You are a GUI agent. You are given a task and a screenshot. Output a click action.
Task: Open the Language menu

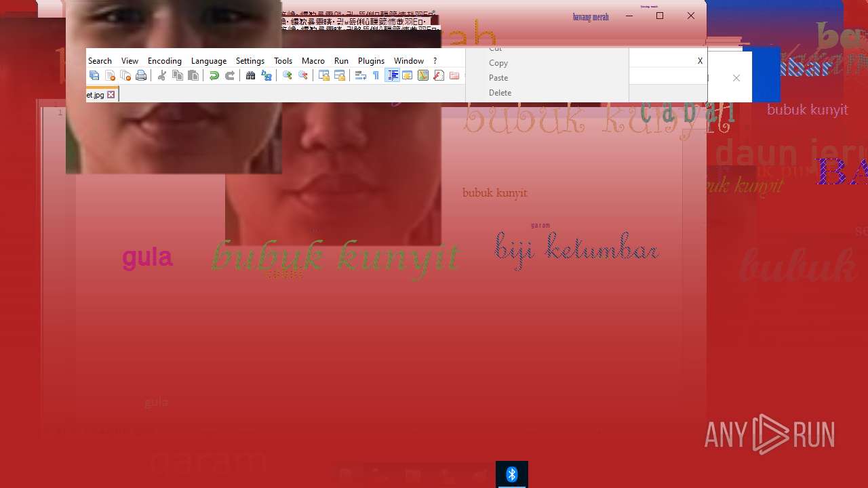coord(209,61)
